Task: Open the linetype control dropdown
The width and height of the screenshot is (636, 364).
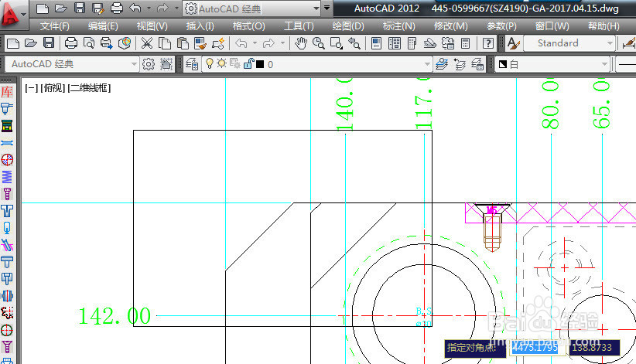Action: pyautogui.click(x=627, y=64)
